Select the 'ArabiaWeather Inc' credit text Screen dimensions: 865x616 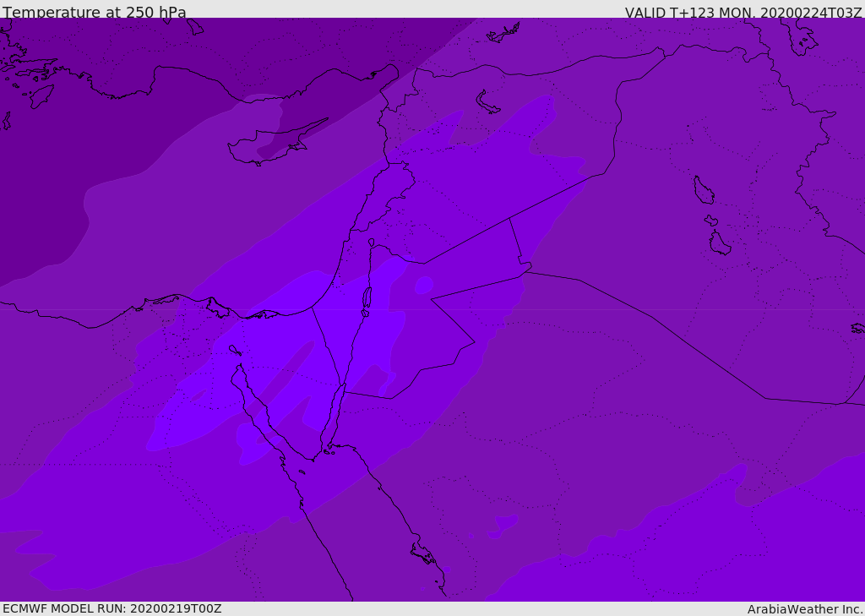pyautogui.click(x=804, y=609)
